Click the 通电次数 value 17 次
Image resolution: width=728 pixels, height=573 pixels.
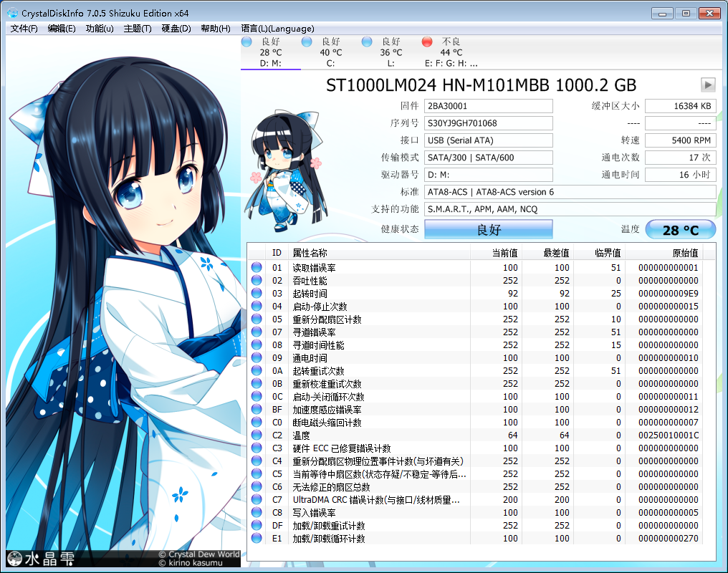[681, 158]
